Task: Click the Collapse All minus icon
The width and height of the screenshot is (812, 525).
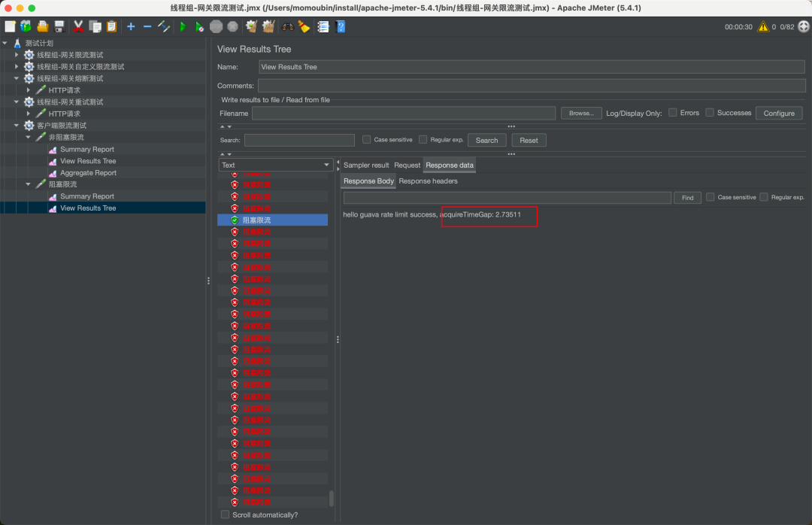Action: point(147,26)
